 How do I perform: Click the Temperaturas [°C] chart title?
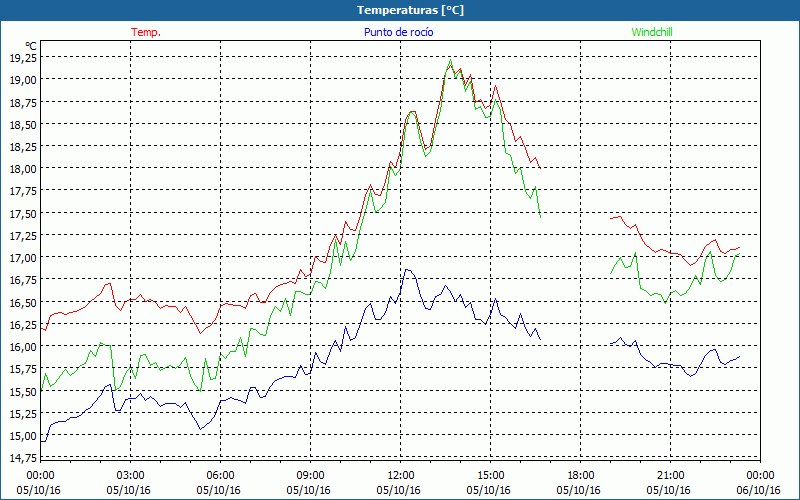point(410,10)
